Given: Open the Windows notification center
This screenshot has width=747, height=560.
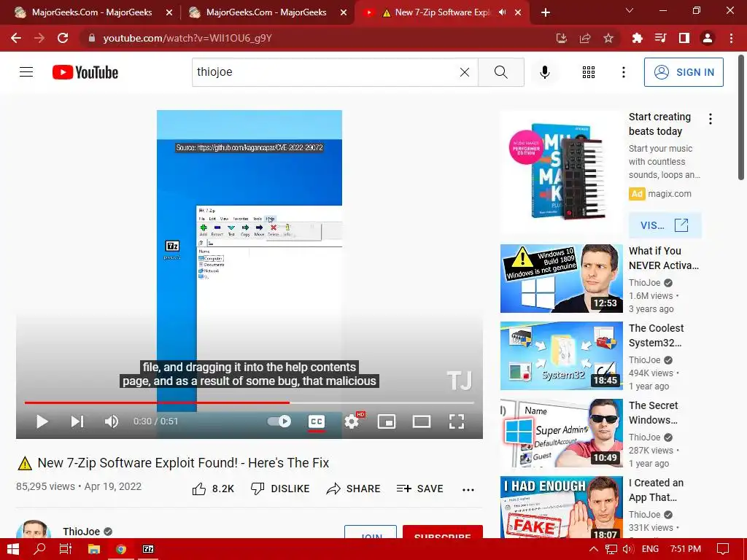Looking at the screenshot, I should (x=723, y=549).
